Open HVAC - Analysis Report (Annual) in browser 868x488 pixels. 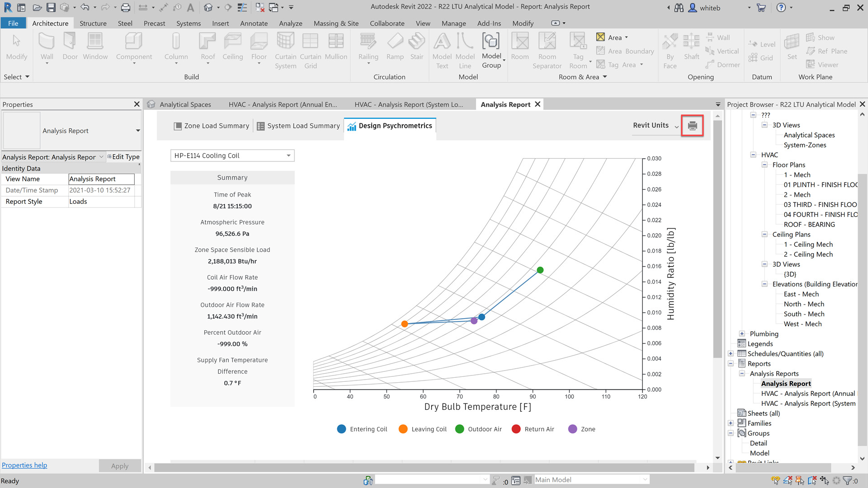[808, 394]
